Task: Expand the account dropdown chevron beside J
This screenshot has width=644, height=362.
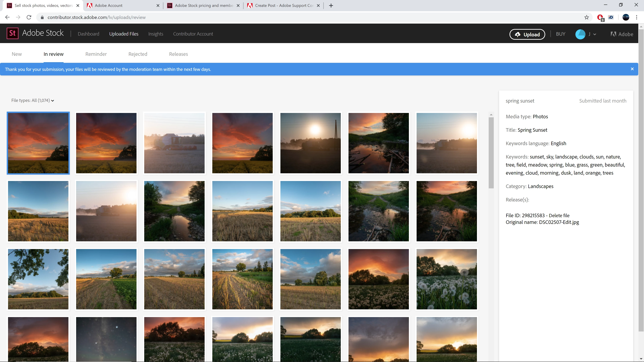Action: pyautogui.click(x=595, y=35)
